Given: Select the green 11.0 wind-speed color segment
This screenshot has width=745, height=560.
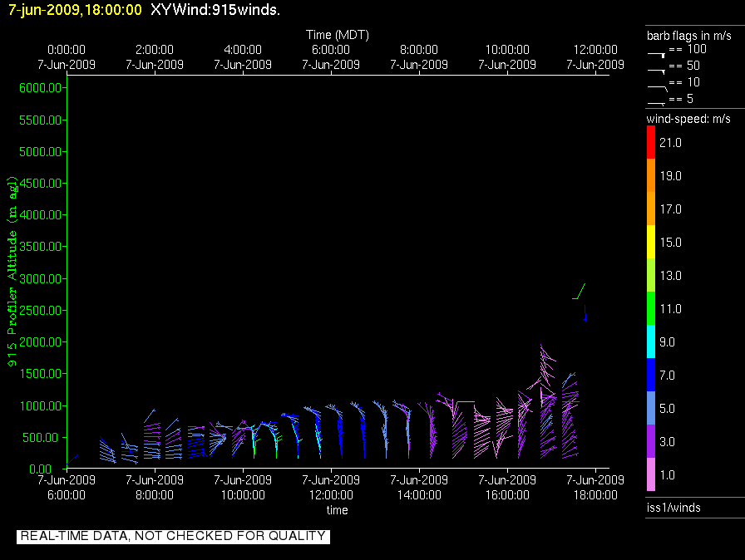Looking at the screenshot, I should click(652, 309).
